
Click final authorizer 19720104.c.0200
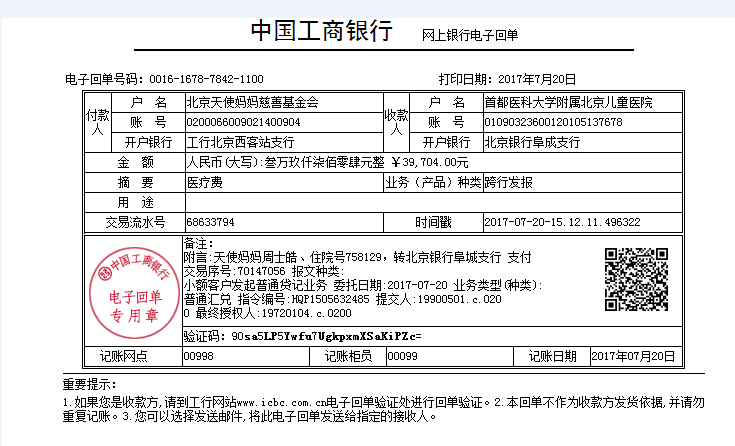point(306,313)
